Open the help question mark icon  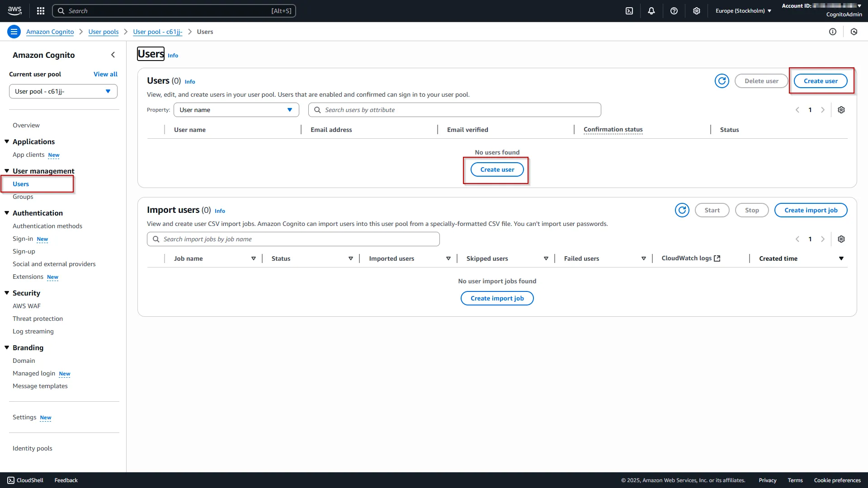tap(674, 11)
